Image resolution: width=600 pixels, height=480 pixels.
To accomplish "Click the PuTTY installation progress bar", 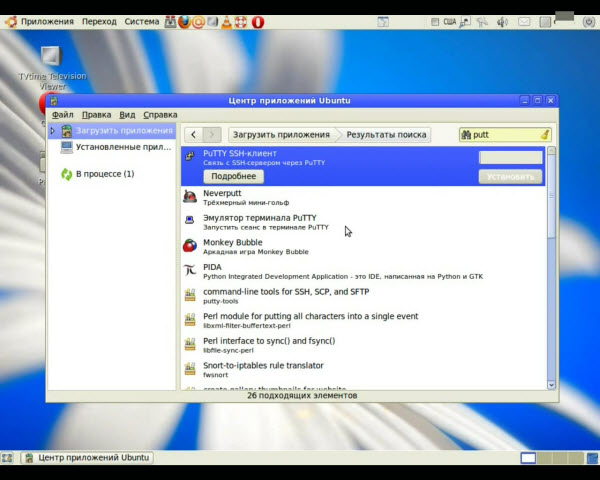I will 510,157.
